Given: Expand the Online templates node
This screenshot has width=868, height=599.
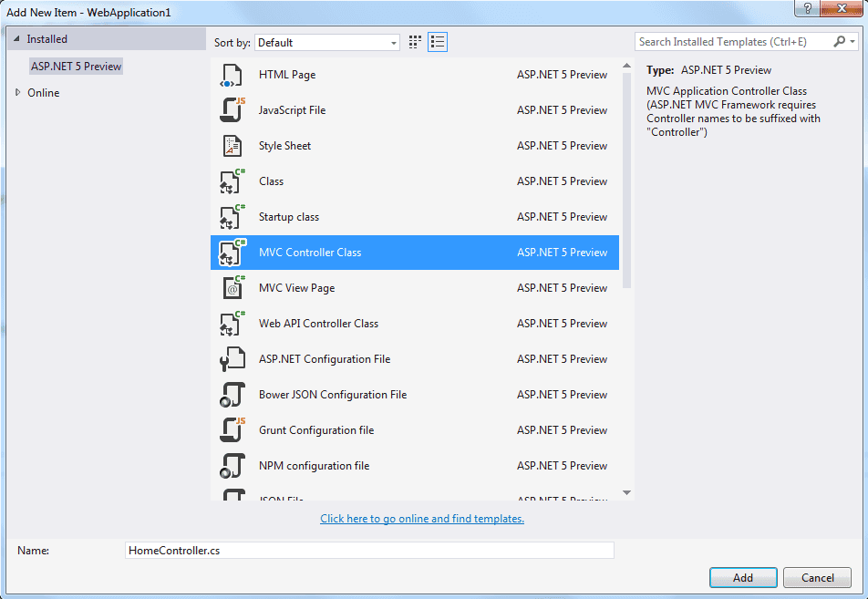Looking at the screenshot, I should (x=17, y=93).
